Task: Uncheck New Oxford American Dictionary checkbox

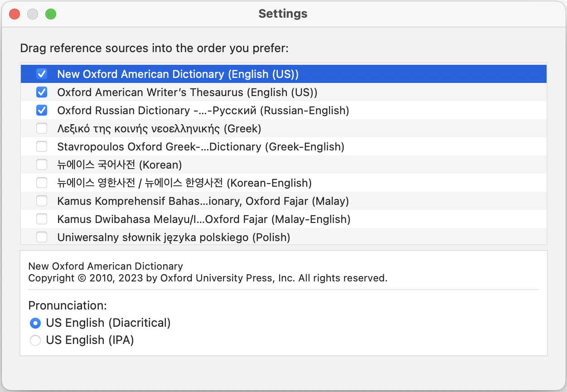Action: 42,74
